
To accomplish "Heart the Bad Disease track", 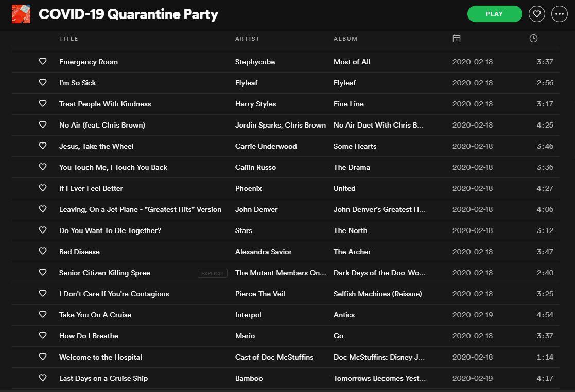I will point(43,251).
